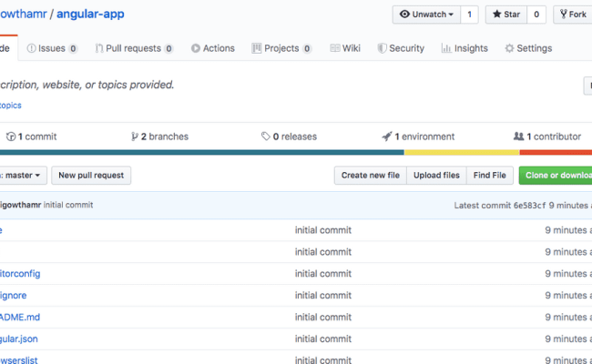Open the master branch dropdown

[23, 176]
